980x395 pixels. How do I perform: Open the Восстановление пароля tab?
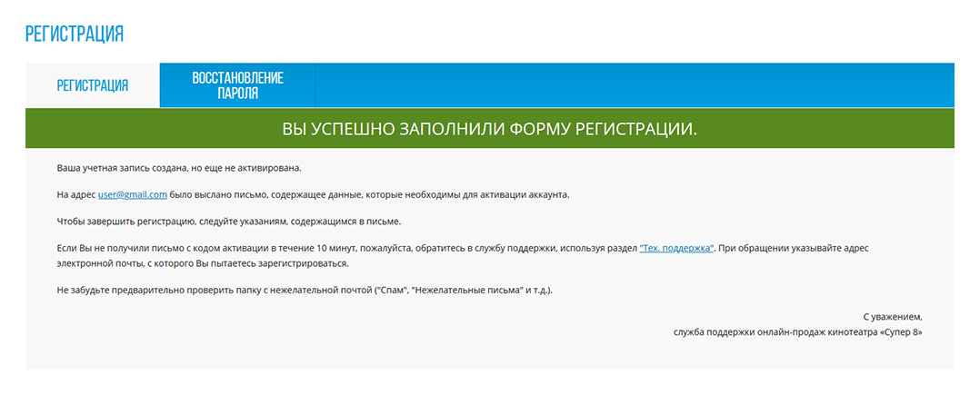[x=237, y=85]
